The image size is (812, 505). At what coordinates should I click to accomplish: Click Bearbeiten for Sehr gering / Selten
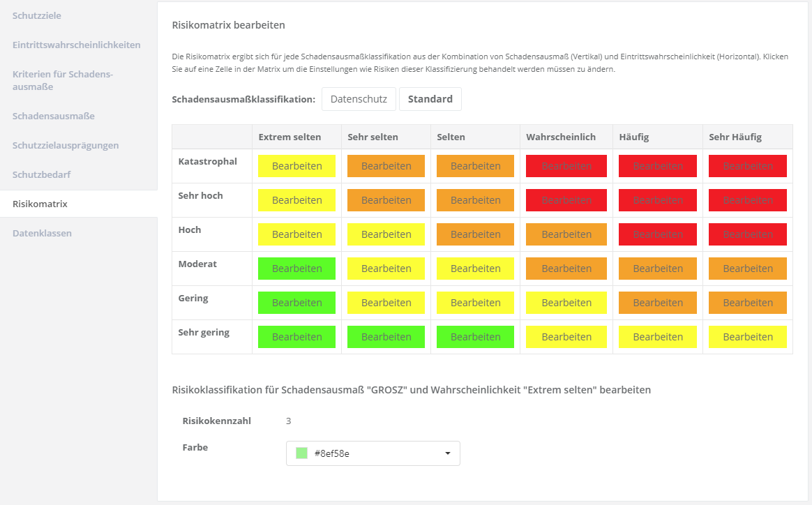475,337
